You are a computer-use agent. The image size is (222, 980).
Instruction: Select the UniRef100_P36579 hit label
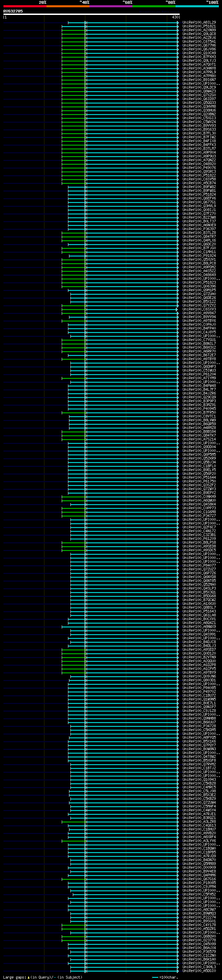pyautogui.click(x=199, y=951)
